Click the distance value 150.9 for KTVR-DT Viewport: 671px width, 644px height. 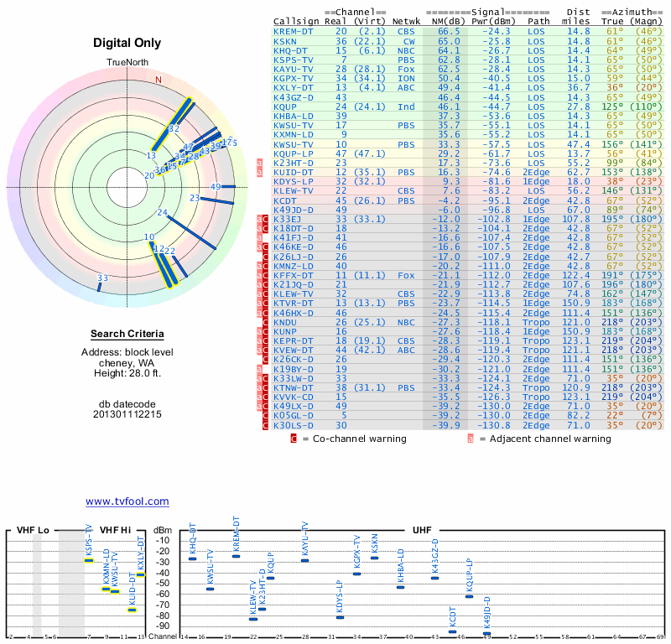coord(576,304)
